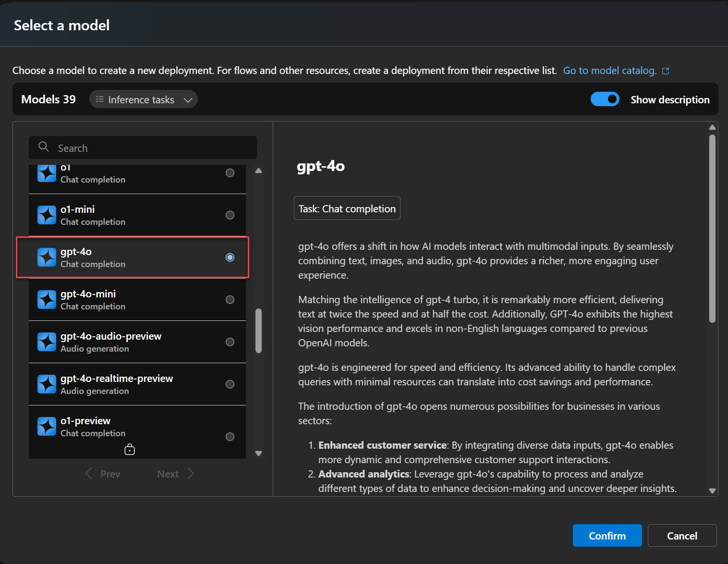
Task: Click the gpt-4o-realtime-preview model icon
Action: (47, 384)
